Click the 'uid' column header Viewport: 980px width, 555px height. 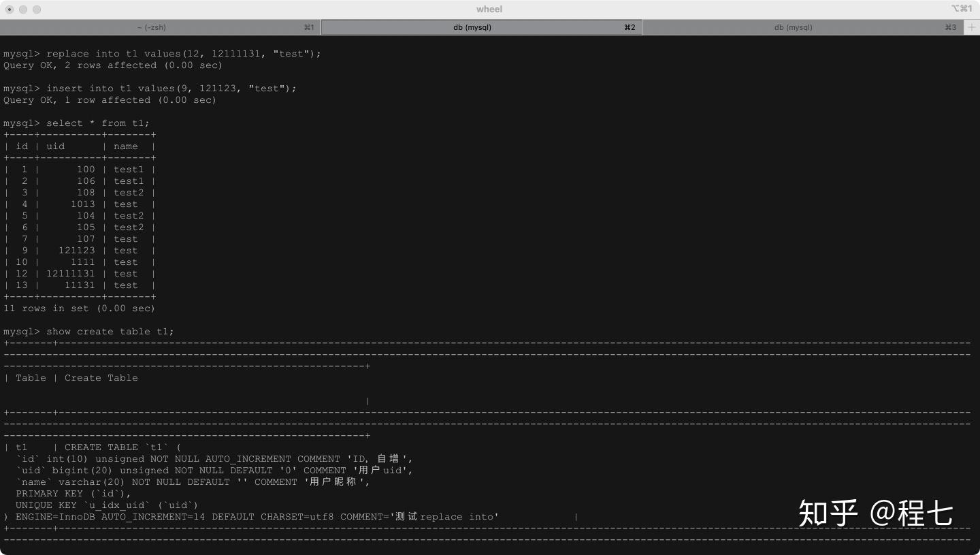[55, 146]
